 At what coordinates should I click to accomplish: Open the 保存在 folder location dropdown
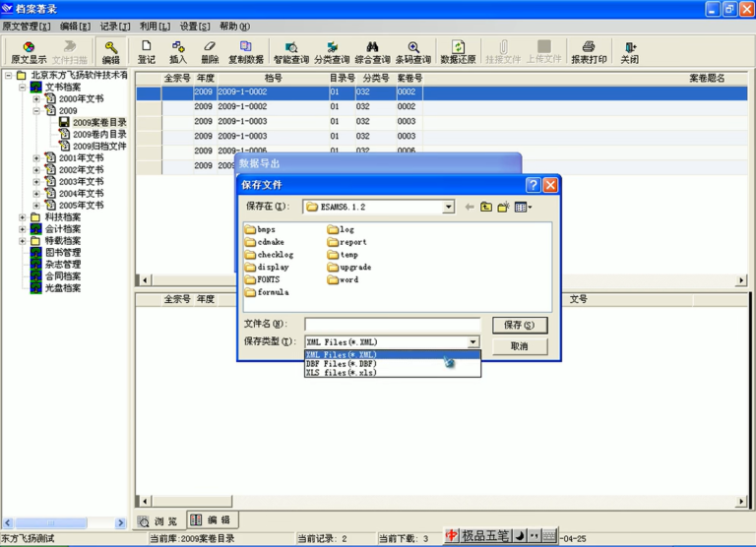point(449,208)
